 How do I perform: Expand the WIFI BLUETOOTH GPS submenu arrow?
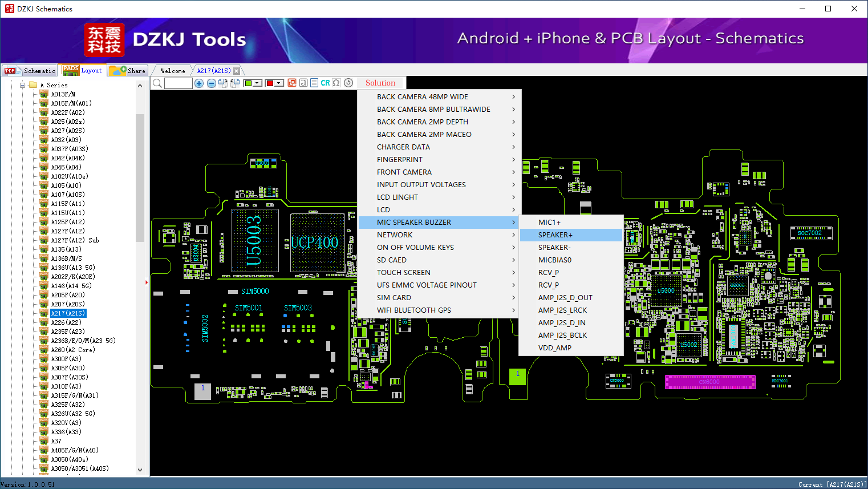[x=513, y=310]
